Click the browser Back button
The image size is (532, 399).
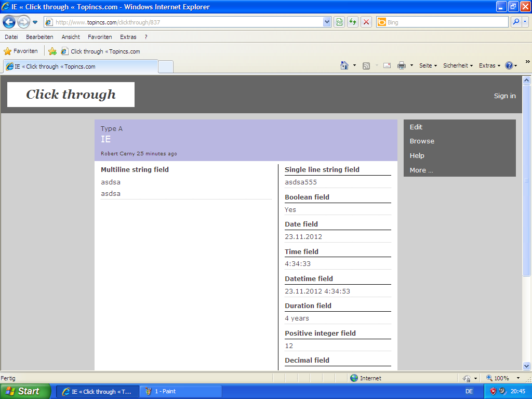pyautogui.click(x=9, y=22)
